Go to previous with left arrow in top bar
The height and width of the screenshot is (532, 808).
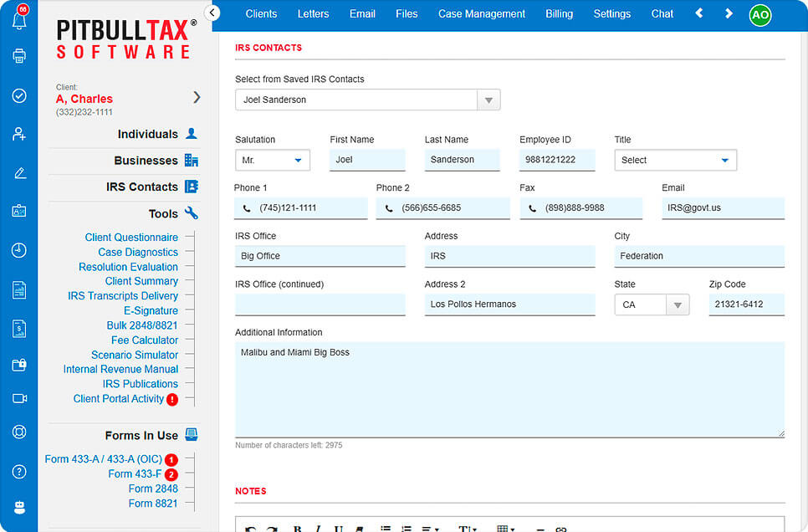[x=699, y=13]
